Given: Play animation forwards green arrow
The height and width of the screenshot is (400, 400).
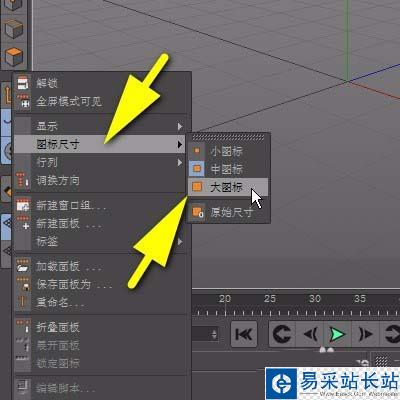Looking at the screenshot, I should click(337, 334).
